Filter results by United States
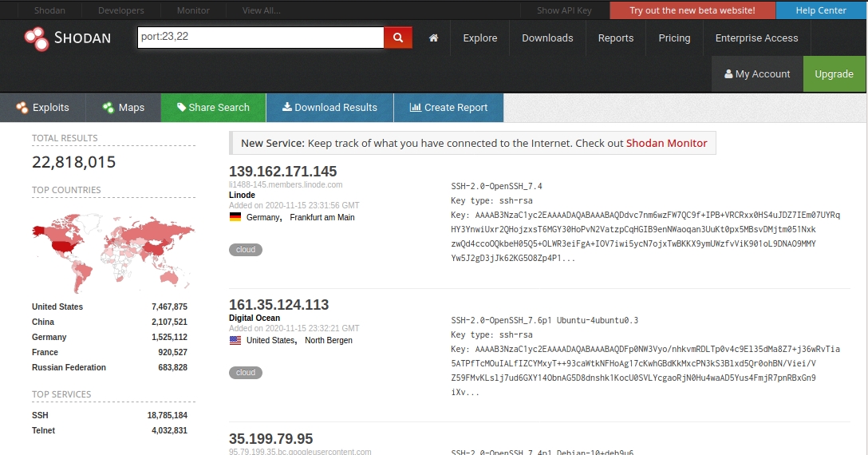This screenshot has height=455, width=868. [57, 307]
